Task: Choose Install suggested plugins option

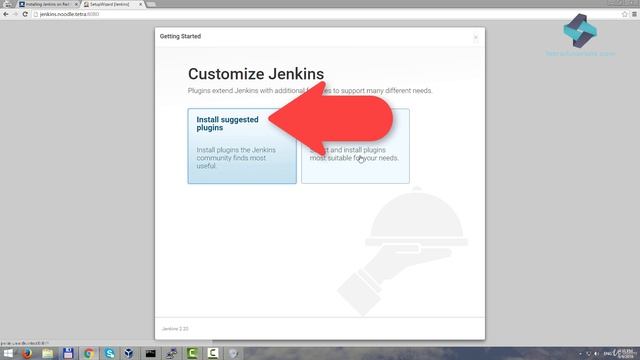Action: 242,146
